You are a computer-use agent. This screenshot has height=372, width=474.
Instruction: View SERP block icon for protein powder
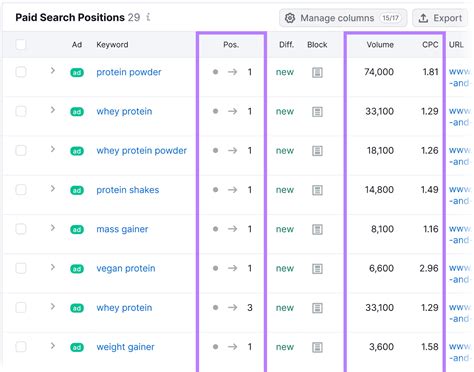(317, 72)
